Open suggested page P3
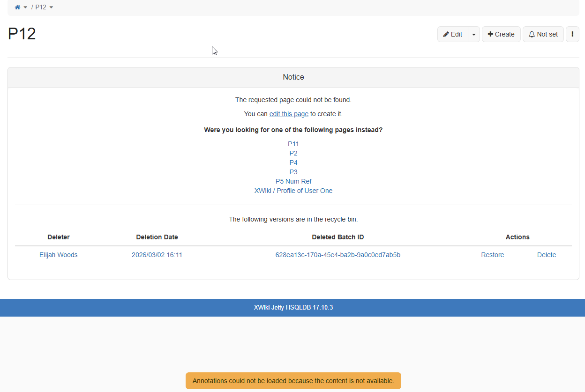 coord(293,172)
